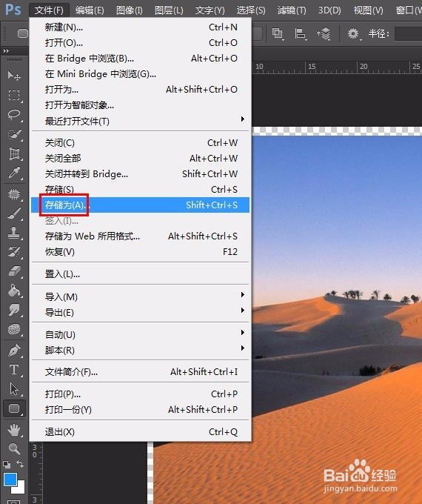
Task: Swap foreground and background colors
Action: pyautogui.click(x=20, y=464)
